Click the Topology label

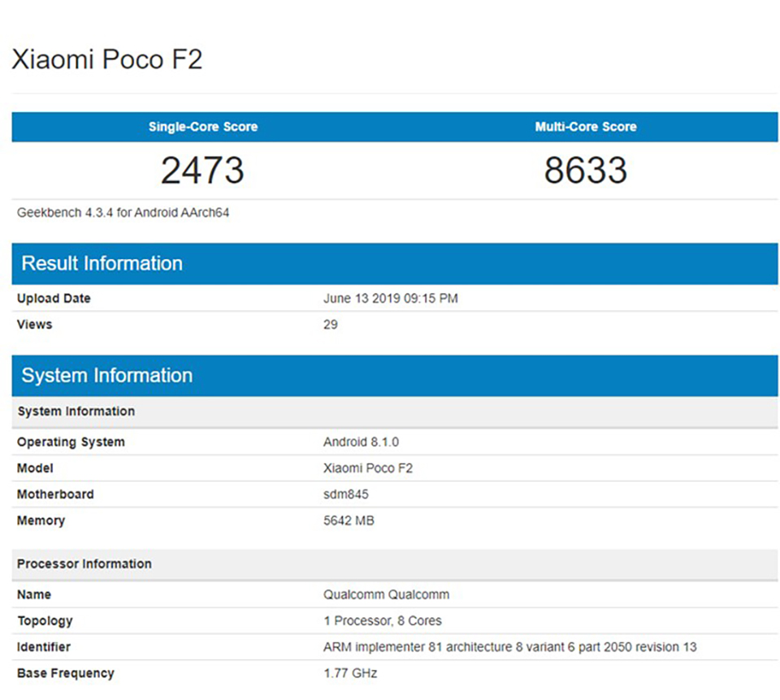pyautogui.click(x=45, y=621)
